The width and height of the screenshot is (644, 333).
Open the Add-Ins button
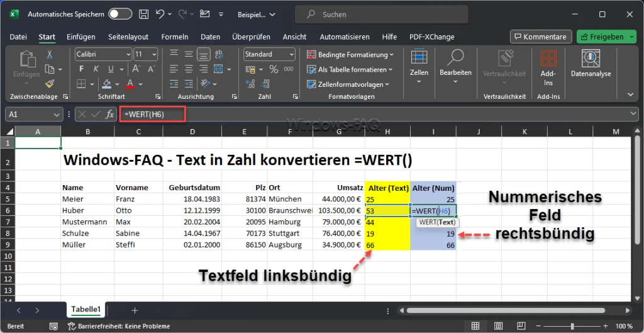coord(548,68)
